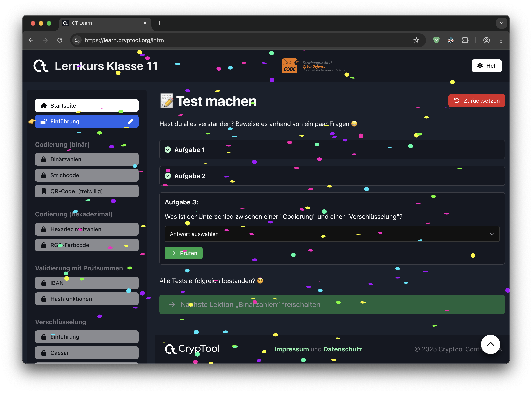Reload the page with refresh icon

[60, 40]
